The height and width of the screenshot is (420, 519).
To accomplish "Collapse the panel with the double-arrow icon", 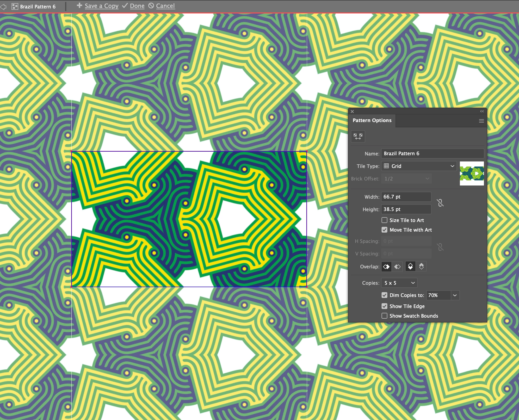I will point(482,111).
